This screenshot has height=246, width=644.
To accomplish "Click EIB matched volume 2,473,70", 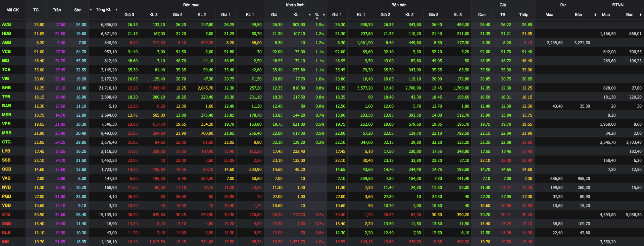I will point(297,242).
